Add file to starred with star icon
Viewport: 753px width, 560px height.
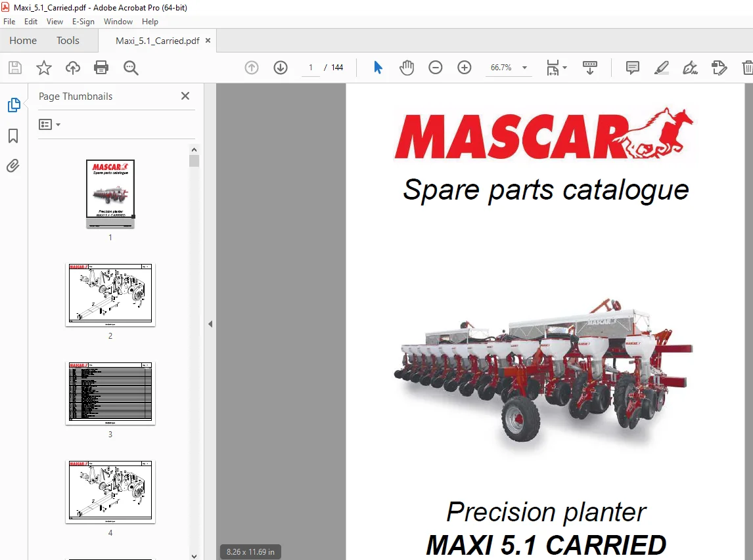click(44, 68)
